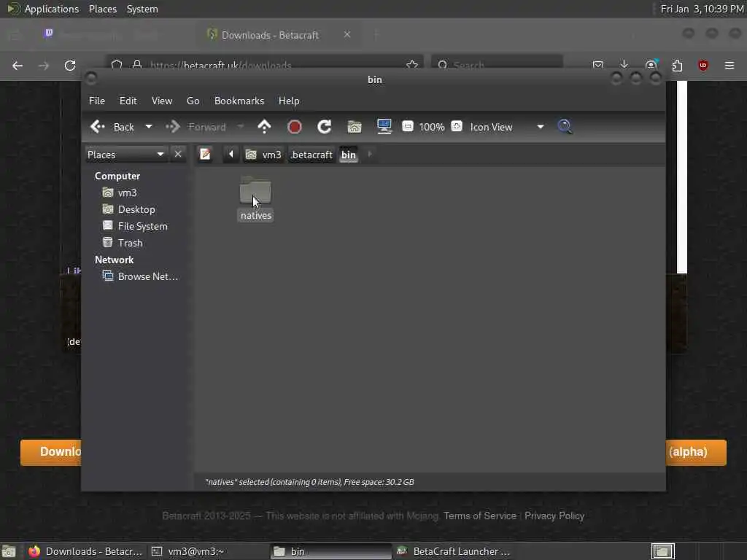Reload the Firefox page
The height and width of the screenshot is (560, 747).
tap(70, 66)
